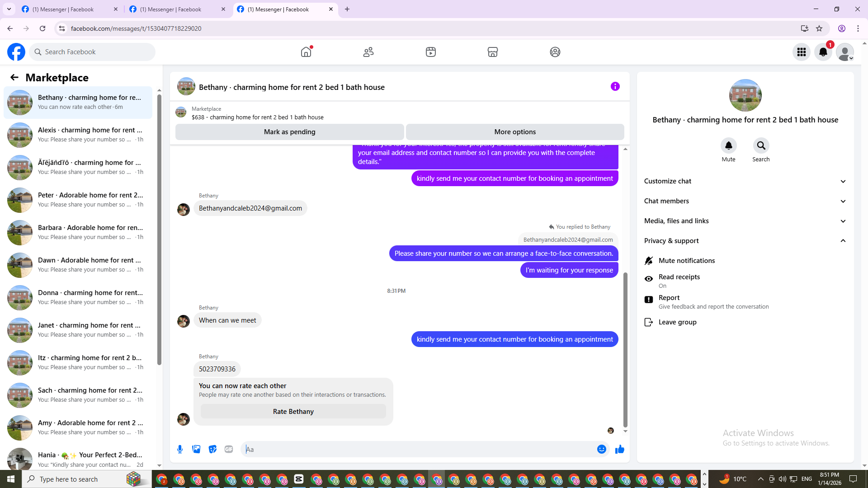Open the Facebook notifications bell
Viewport: 868px width, 488px height.
tap(823, 52)
